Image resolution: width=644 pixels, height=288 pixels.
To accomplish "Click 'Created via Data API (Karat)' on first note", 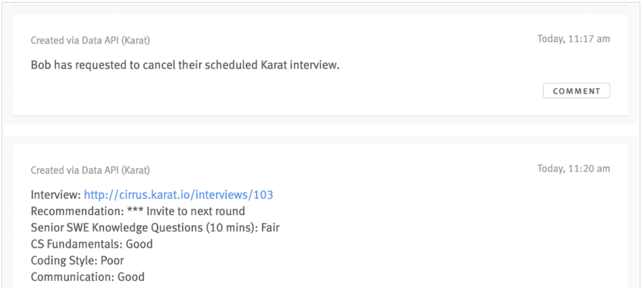I will (x=90, y=40).
